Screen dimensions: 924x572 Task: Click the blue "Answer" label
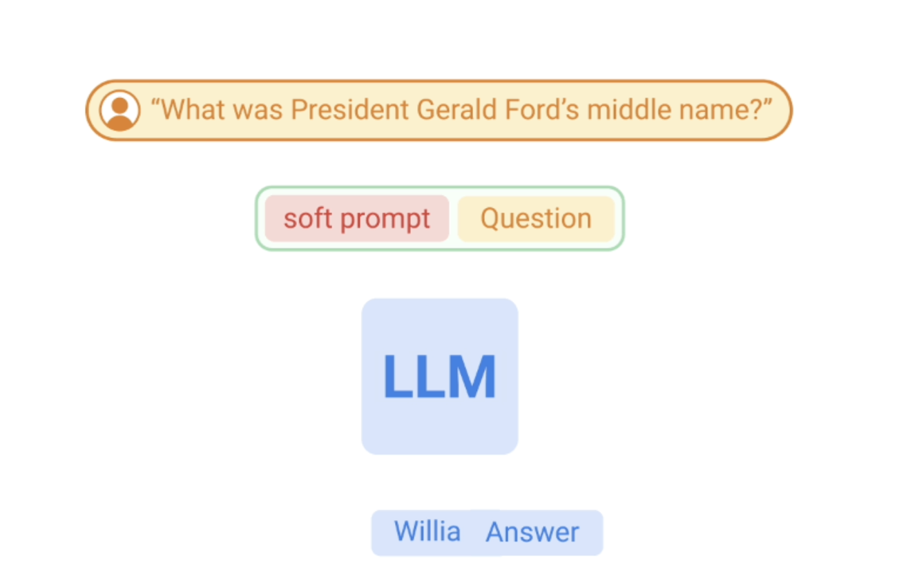click(x=532, y=533)
